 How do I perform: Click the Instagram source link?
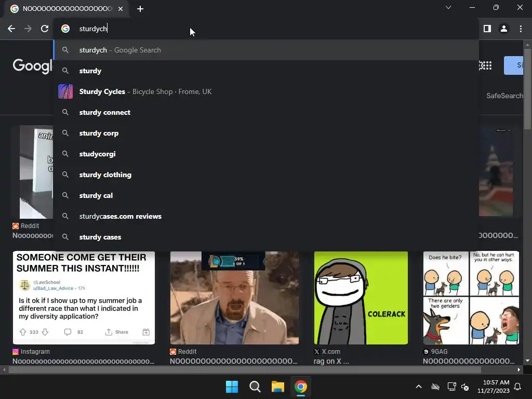coord(31,352)
